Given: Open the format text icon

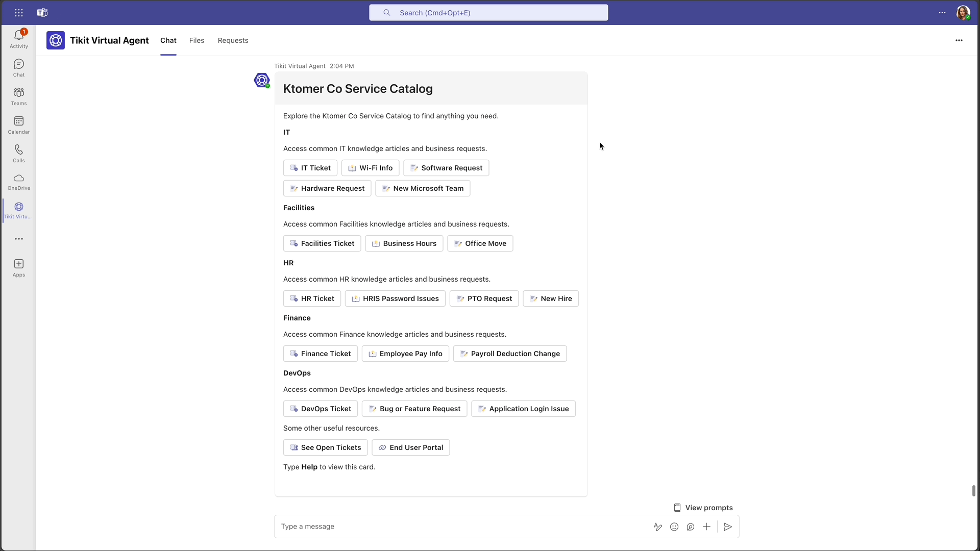Looking at the screenshot, I should [658, 527].
